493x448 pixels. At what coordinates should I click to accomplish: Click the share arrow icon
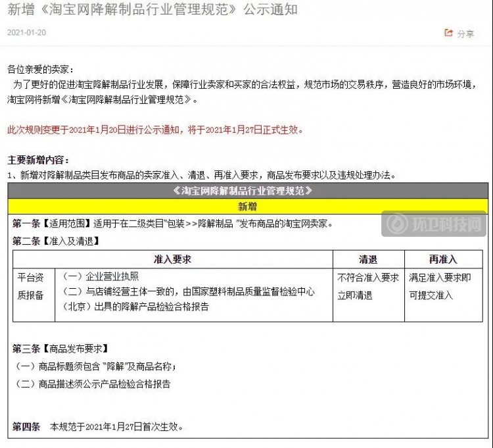(x=448, y=32)
